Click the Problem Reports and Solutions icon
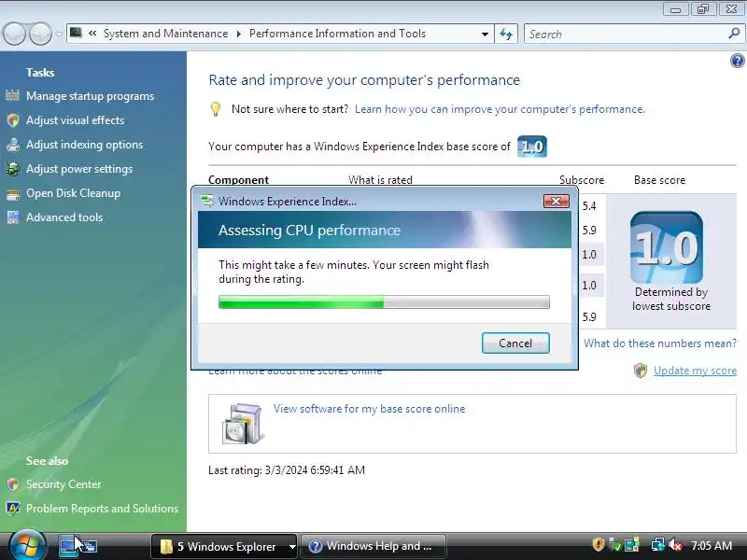This screenshot has width=747, height=560. tap(13, 509)
